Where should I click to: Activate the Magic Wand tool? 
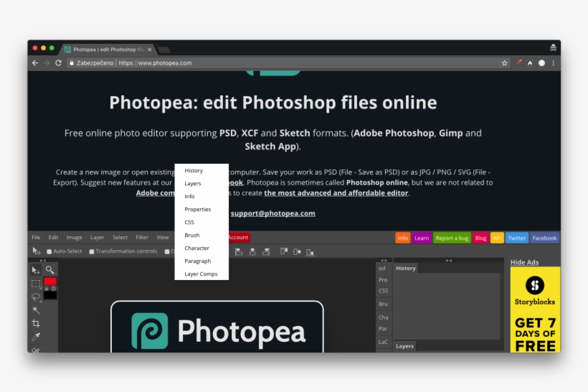click(x=36, y=310)
